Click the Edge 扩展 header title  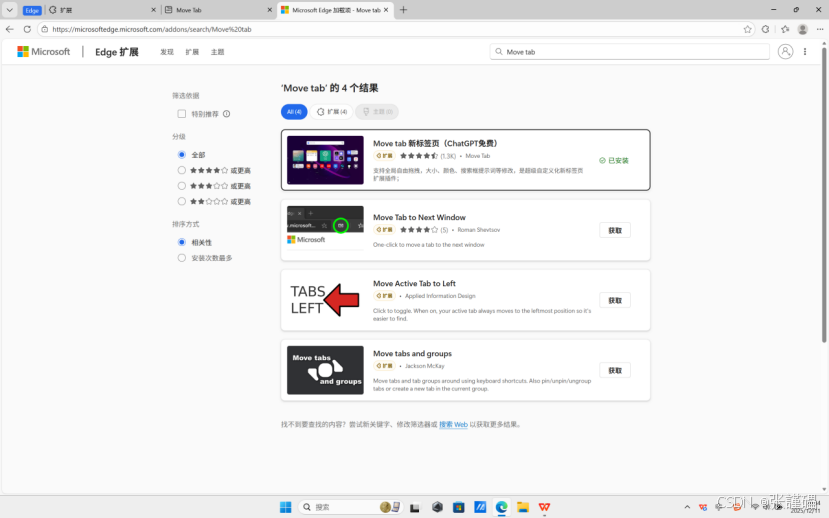click(x=116, y=52)
